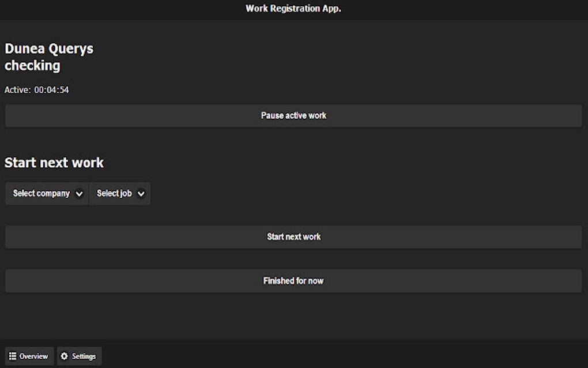Click the Dunea Querys checking heading
This screenshot has height=368, width=588.
pos(48,57)
